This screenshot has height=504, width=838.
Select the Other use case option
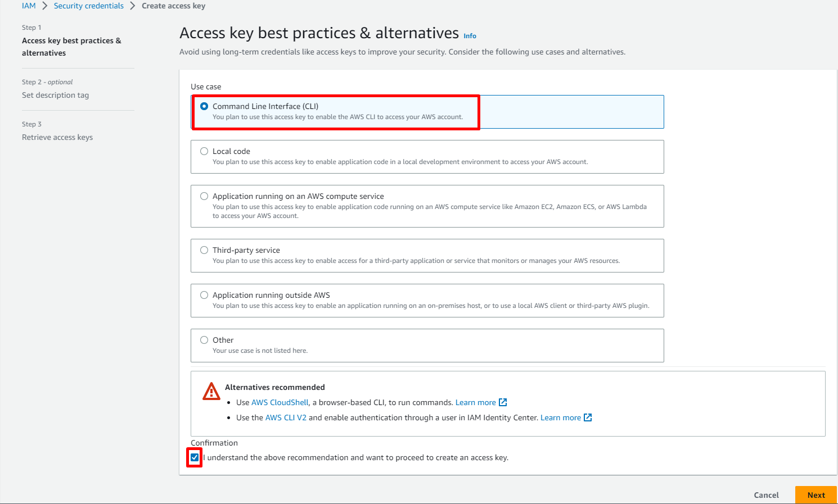[204, 340]
